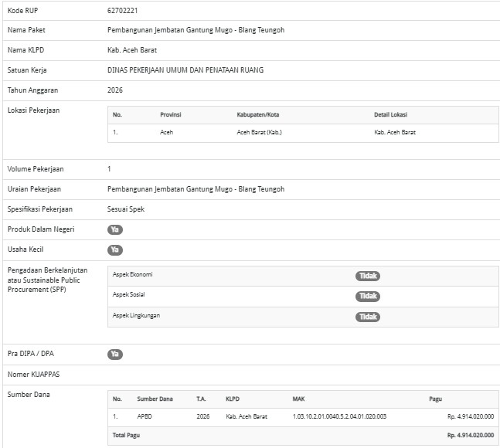
Task: Select the Aceh Barat (Kab.) table cell
Action: point(258,132)
